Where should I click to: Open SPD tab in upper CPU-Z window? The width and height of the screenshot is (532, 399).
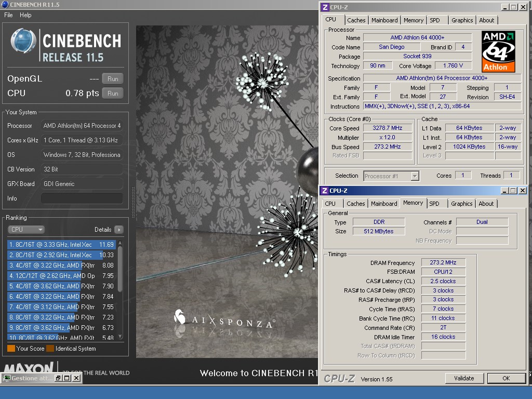[x=435, y=20]
